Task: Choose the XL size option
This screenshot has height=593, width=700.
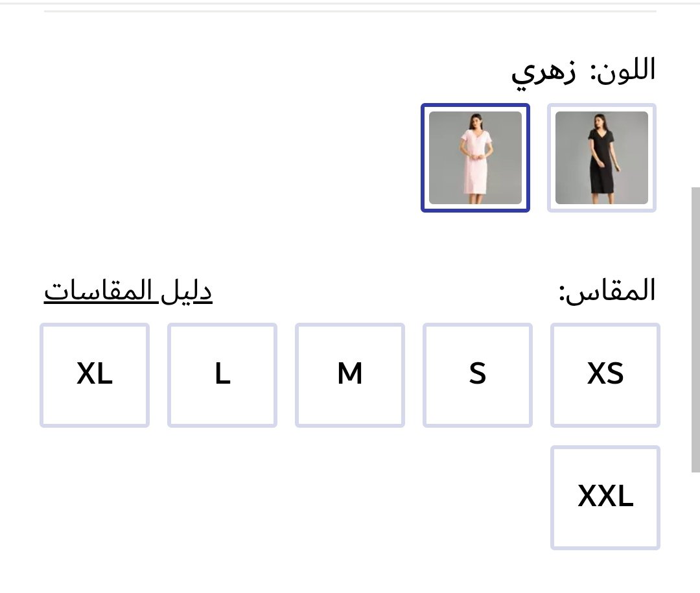Action: click(95, 375)
